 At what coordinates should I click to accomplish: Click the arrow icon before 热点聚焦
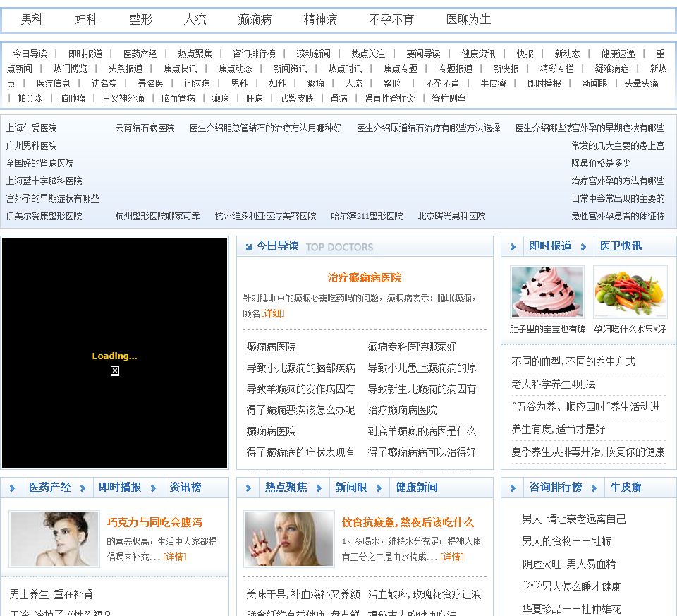248,488
